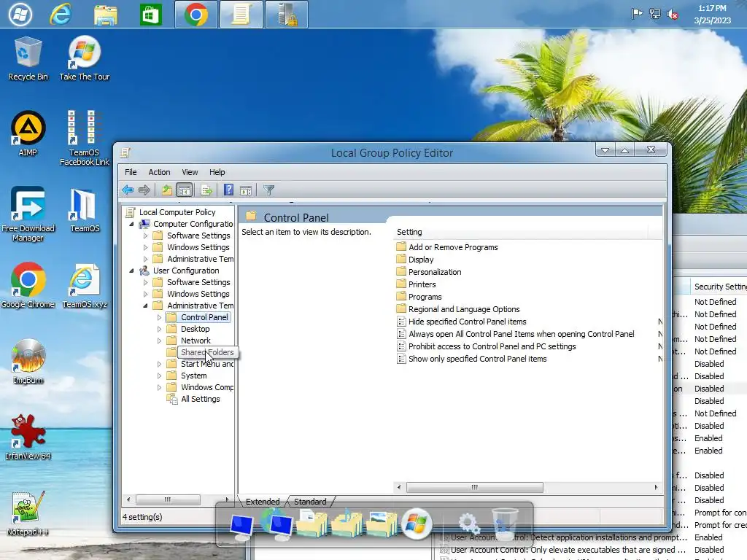Click left arrow of tree pane scrollbar
The image size is (747, 560).
click(128, 499)
